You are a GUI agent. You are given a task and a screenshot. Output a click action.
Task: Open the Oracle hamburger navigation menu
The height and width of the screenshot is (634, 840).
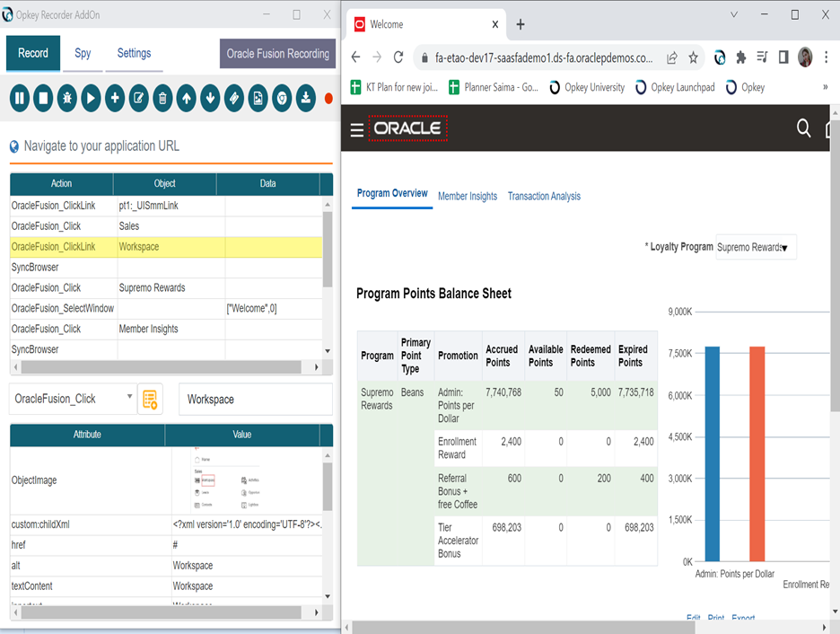pos(357,129)
